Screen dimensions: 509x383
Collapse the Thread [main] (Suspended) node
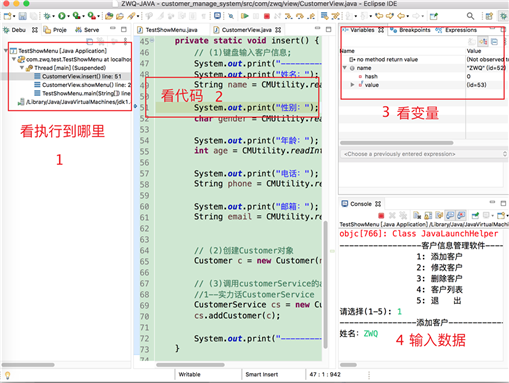(22, 68)
